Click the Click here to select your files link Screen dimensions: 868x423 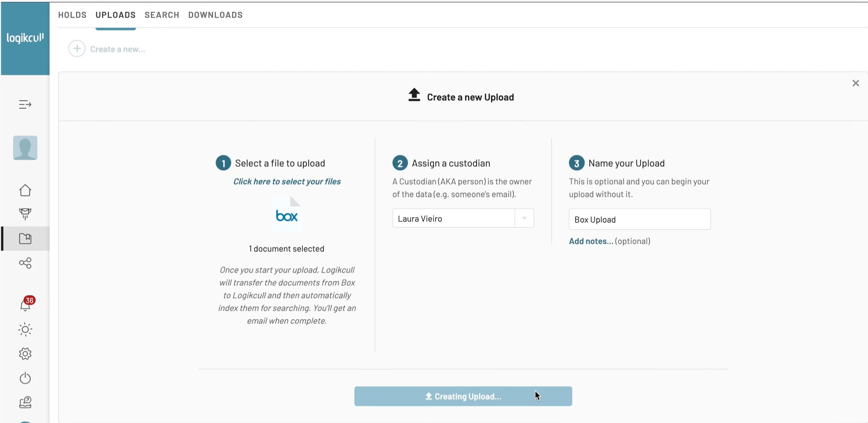point(286,181)
